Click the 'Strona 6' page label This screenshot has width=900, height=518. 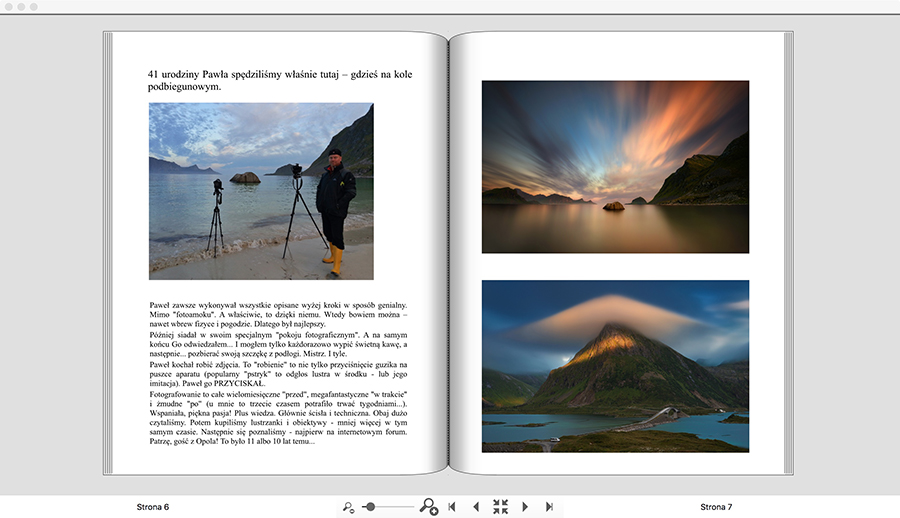pyautogui.click(x=153, y=507)
